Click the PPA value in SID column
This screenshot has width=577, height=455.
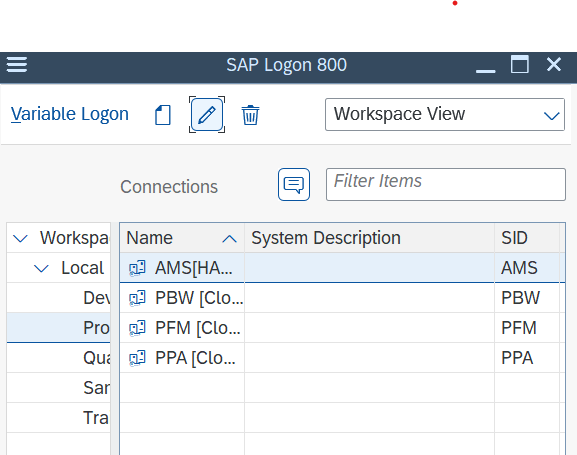[517, 358]
